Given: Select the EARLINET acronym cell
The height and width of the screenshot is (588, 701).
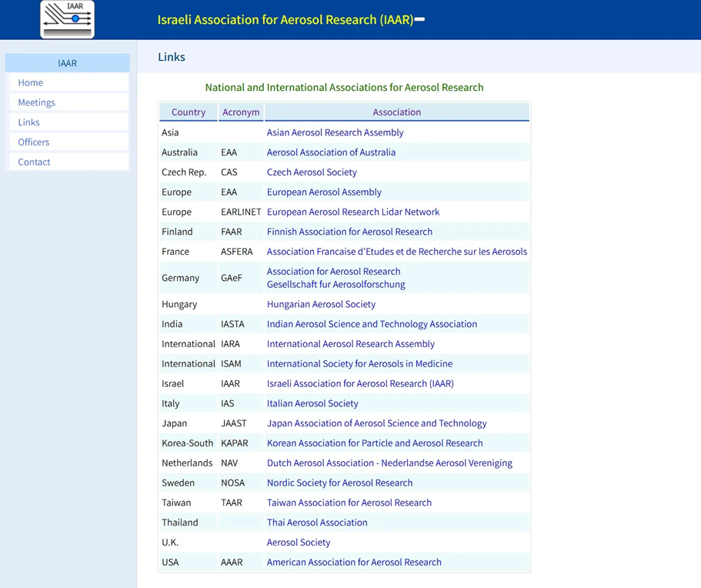Looking at the screenshot, I should (241, 212).
